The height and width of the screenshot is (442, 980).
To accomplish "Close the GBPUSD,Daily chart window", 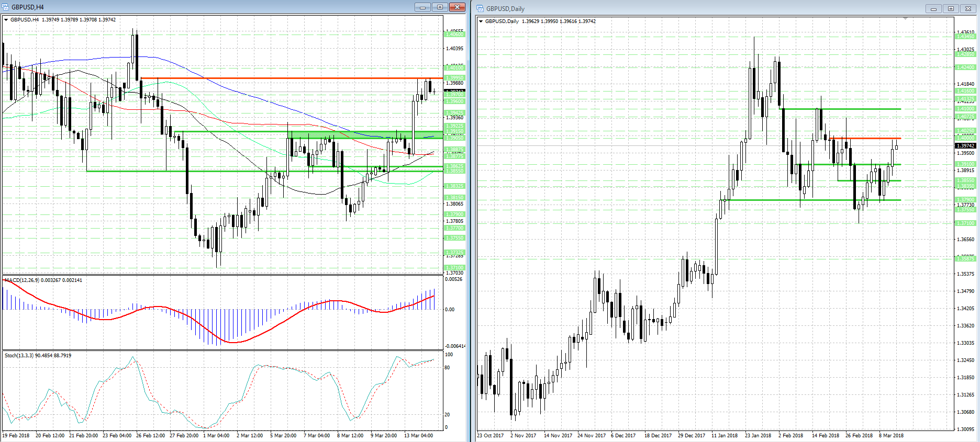I will pyautogui.click(x=968, y=8).
